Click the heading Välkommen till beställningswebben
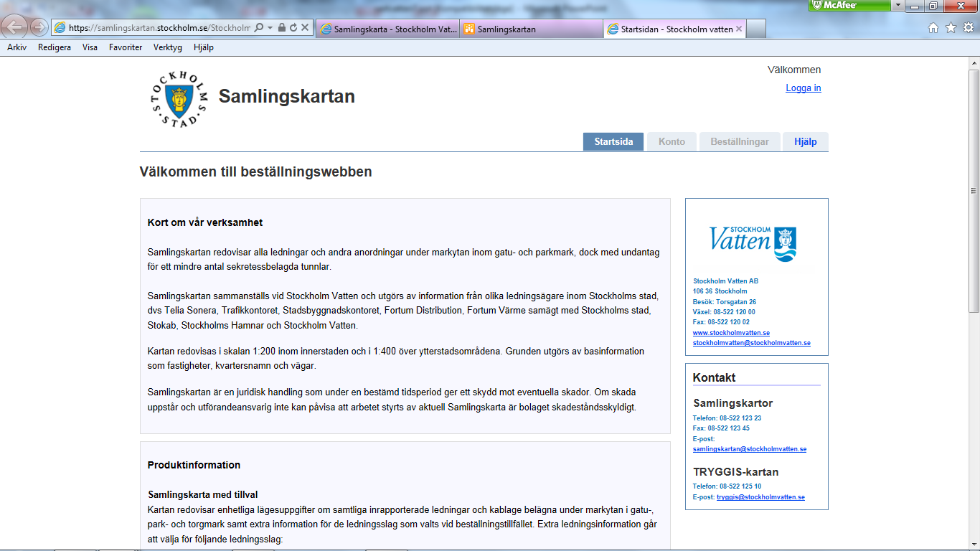The image size is (980, 551). pyautogui.click(x=256, y=172)
